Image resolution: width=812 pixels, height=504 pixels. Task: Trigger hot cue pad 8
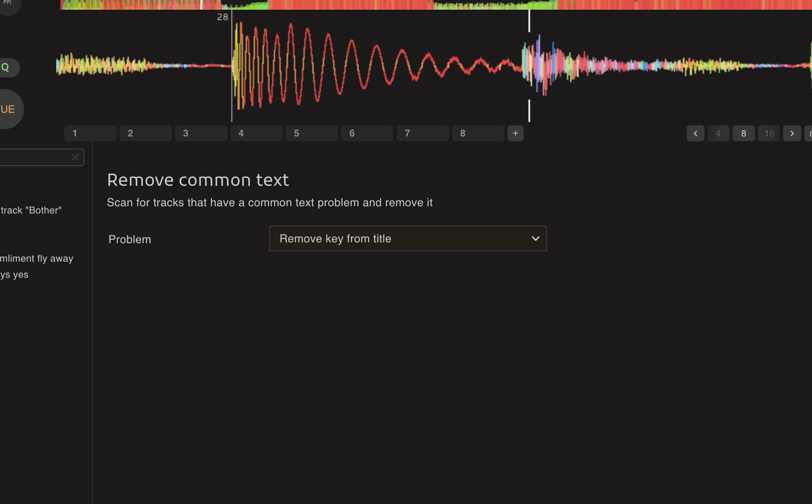[x=478, y=133]
